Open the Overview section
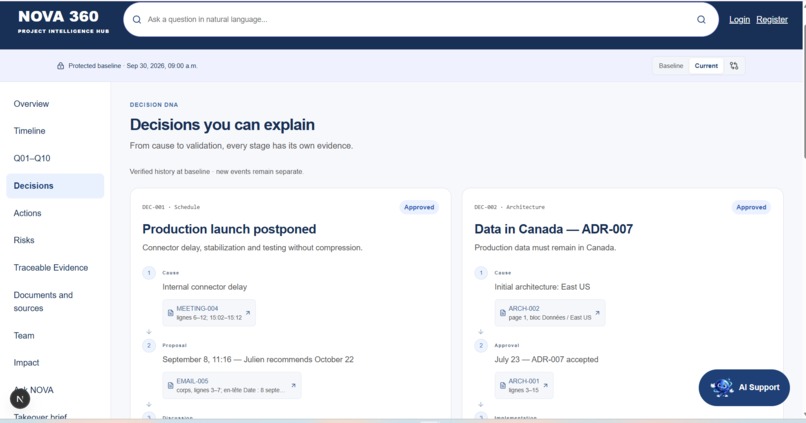Viewport: 806px width, 423px height. pyautogui.click(x=31, y=104)
